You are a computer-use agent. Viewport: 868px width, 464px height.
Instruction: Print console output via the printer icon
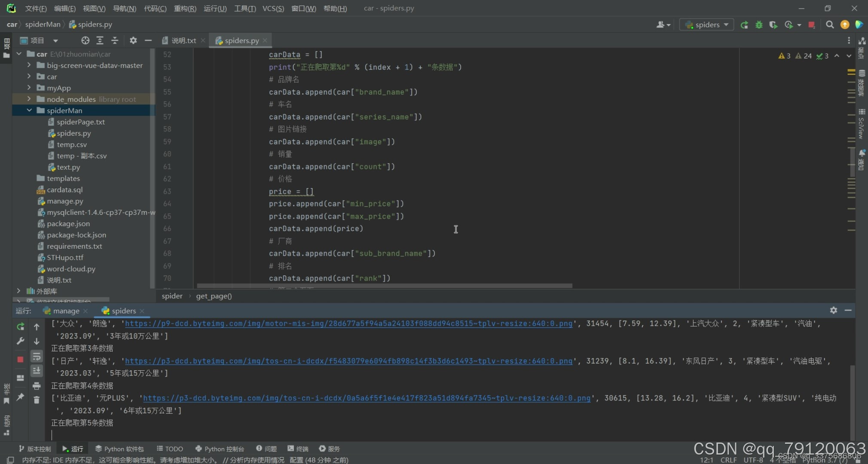37,386
